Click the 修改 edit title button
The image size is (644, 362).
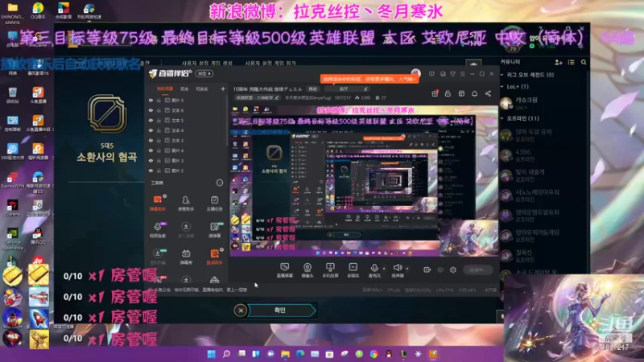coord(313,89)
